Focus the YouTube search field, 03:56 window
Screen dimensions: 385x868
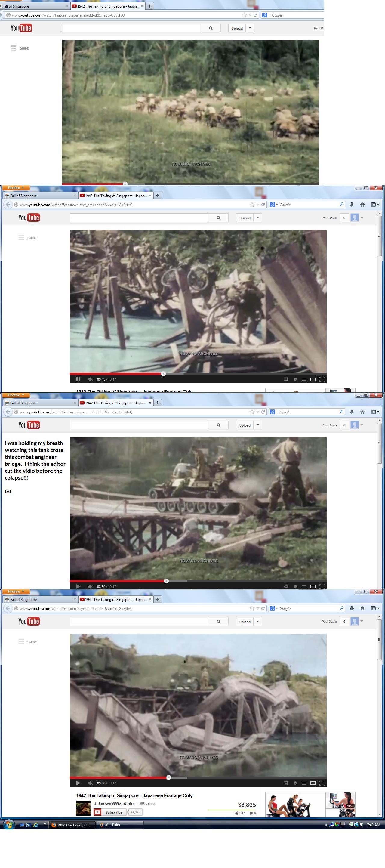point(139,621)
